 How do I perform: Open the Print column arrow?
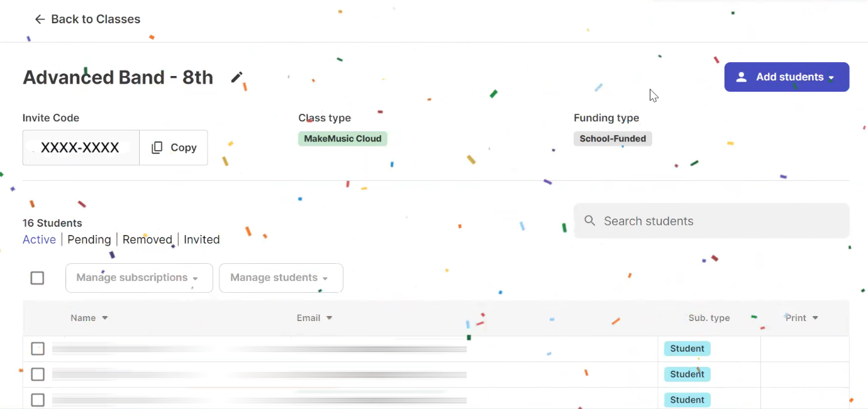[815, 318]
